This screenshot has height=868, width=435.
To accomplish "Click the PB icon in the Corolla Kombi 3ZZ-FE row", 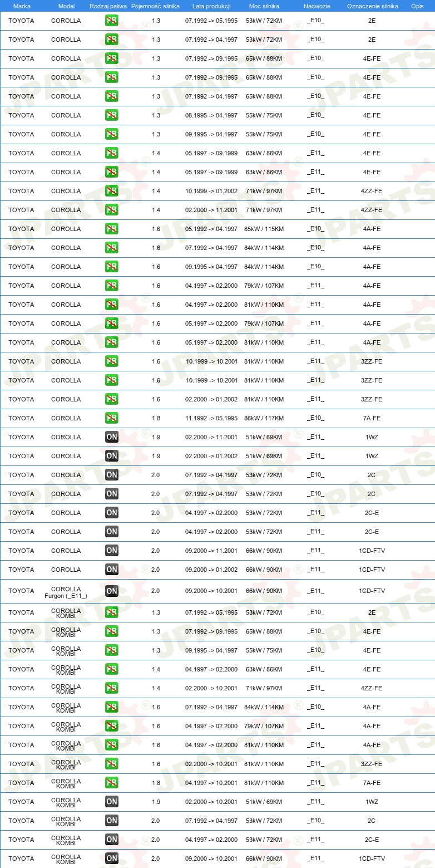I will (111, 764).
